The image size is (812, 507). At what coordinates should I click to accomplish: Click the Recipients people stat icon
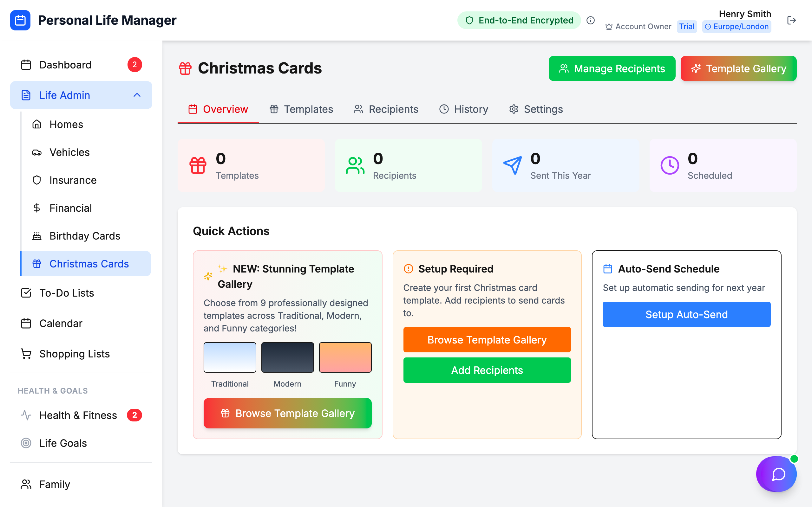click(x=355, y=165)
